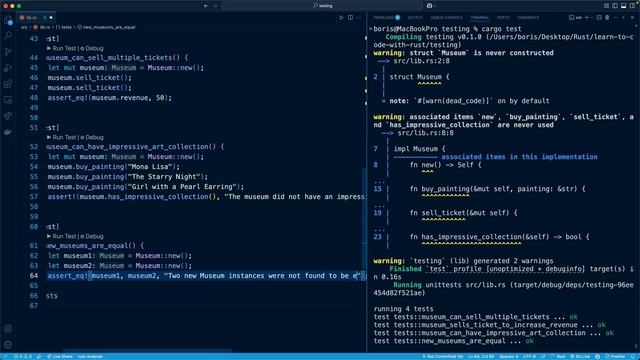The height and width of the screenshot is (360, 640).
Task: Open the Copilot chat icon in title bar
Action: coord(429,6)
